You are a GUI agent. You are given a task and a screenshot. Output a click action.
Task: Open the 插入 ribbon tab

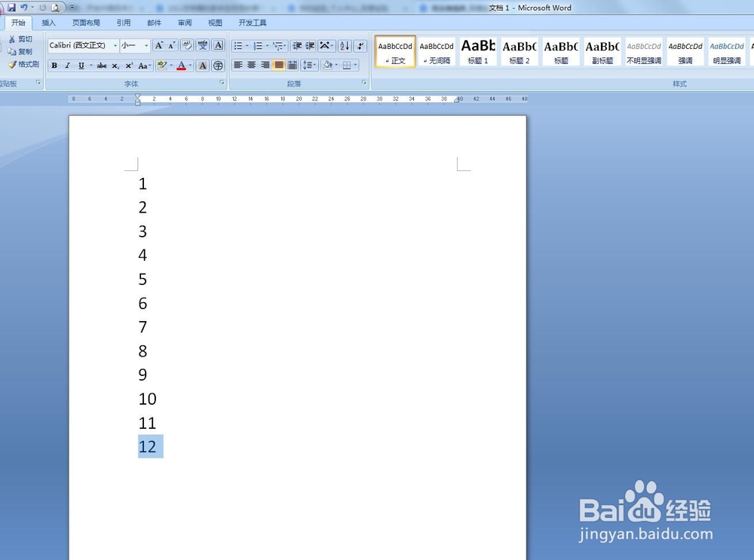point(48,23)
